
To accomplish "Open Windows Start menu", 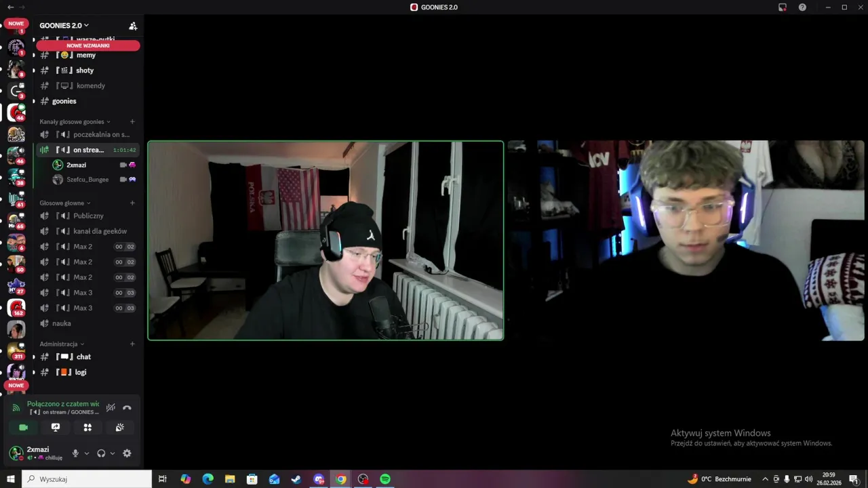I will pyautogui.click(x=11, y=479).
